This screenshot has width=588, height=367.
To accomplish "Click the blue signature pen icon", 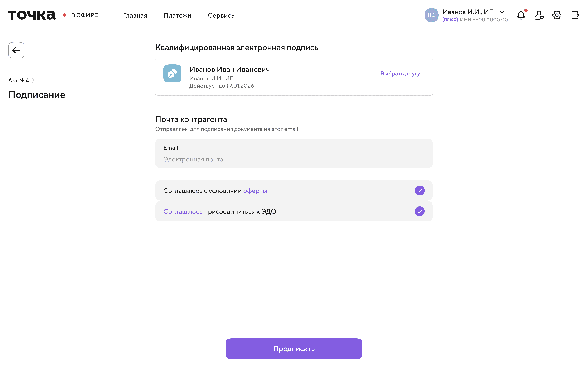I will pos(172,73).
